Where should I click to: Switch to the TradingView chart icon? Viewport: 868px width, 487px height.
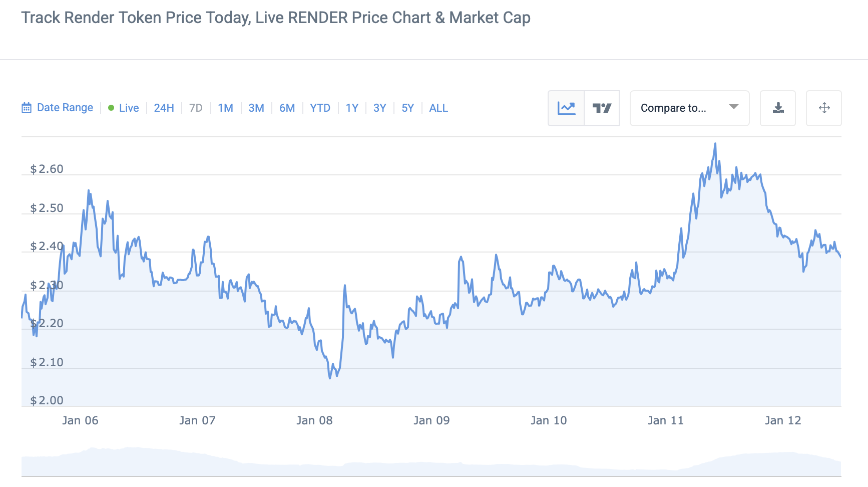(602, 108)
